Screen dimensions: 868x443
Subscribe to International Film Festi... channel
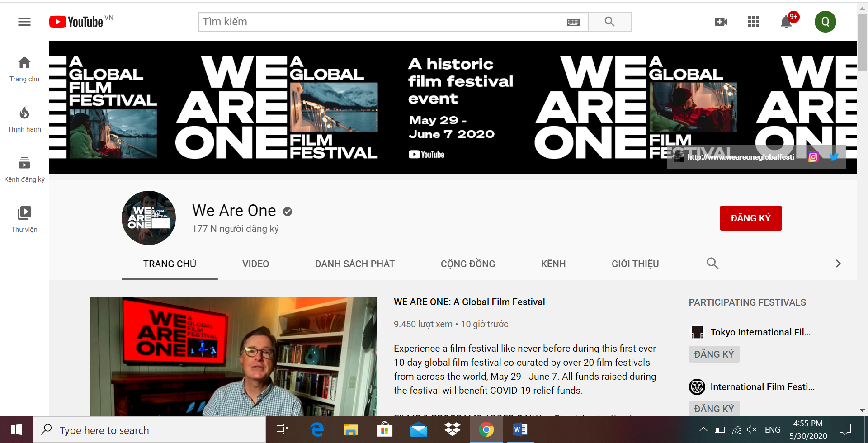pyautogui.click(x=714, y=409)
